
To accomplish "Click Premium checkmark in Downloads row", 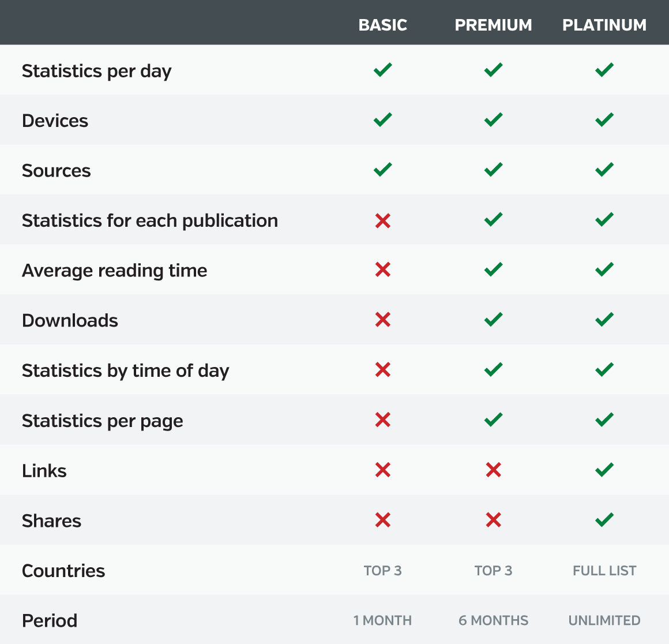I will pos(493,319).
